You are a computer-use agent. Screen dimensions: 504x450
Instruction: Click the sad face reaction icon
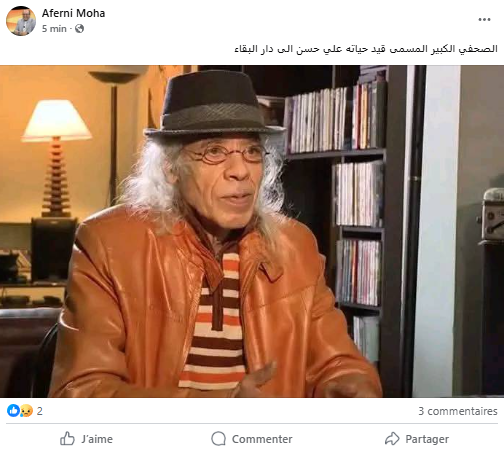pos(26,411)
